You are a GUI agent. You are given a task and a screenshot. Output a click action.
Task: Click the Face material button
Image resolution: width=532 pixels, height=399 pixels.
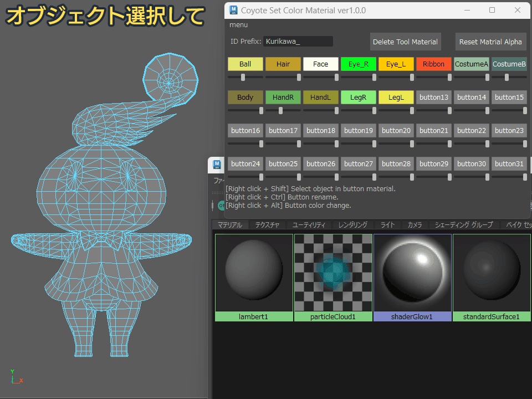pyautogui.click(x=320, y=64)
